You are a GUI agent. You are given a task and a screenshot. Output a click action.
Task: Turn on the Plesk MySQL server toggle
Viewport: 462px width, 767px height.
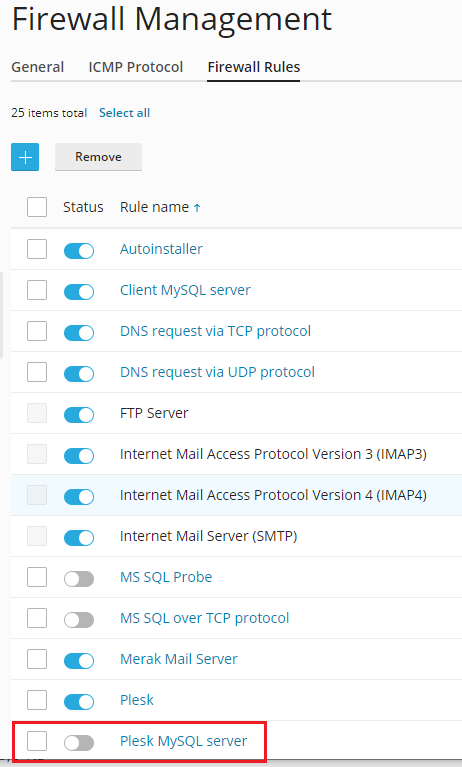79,743
